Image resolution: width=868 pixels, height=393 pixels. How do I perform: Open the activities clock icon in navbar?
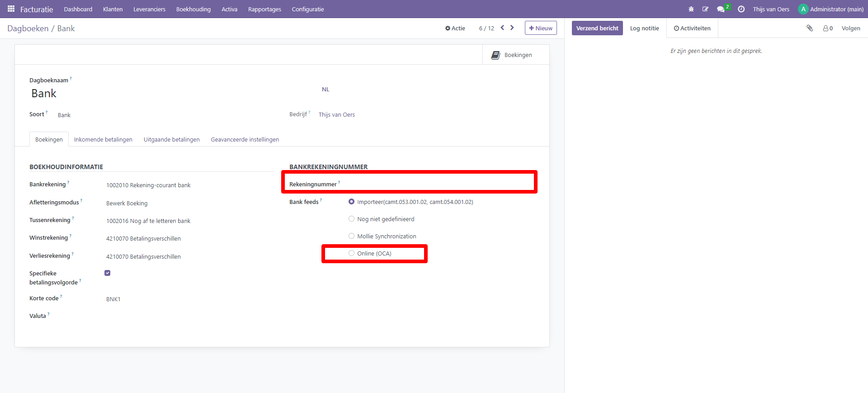[x=741, y=9]
